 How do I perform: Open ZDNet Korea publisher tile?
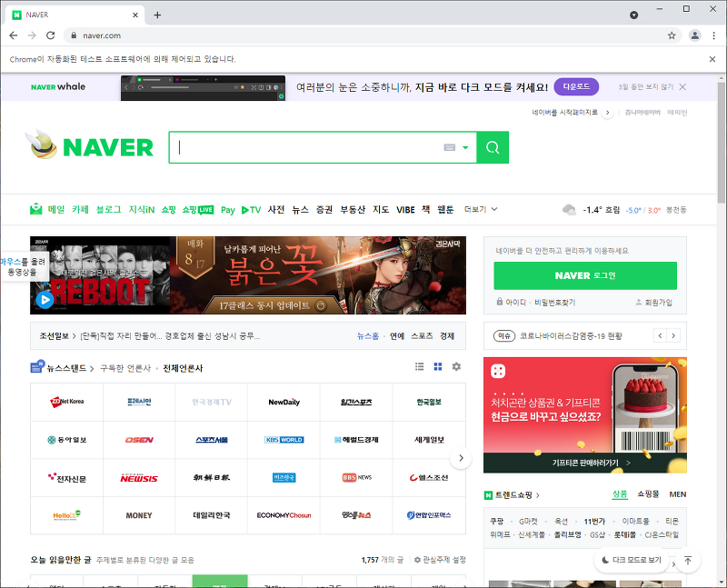click(66, 402)
